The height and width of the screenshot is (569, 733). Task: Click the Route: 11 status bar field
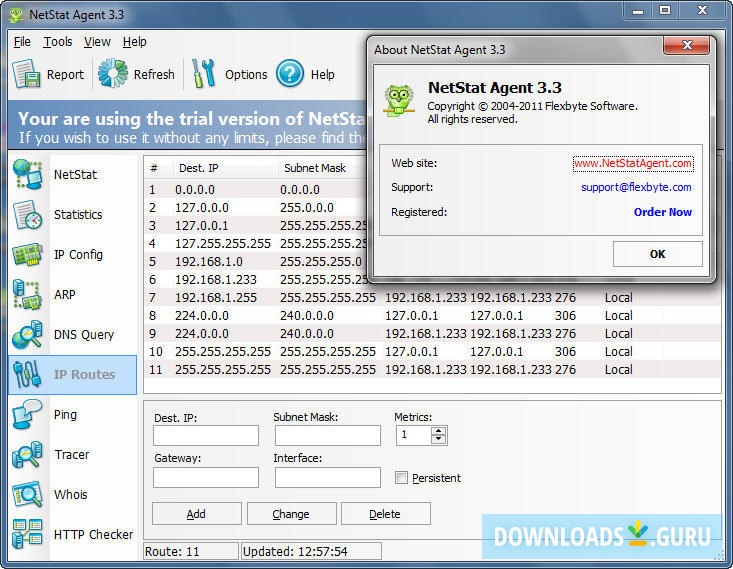click(190, 551)
